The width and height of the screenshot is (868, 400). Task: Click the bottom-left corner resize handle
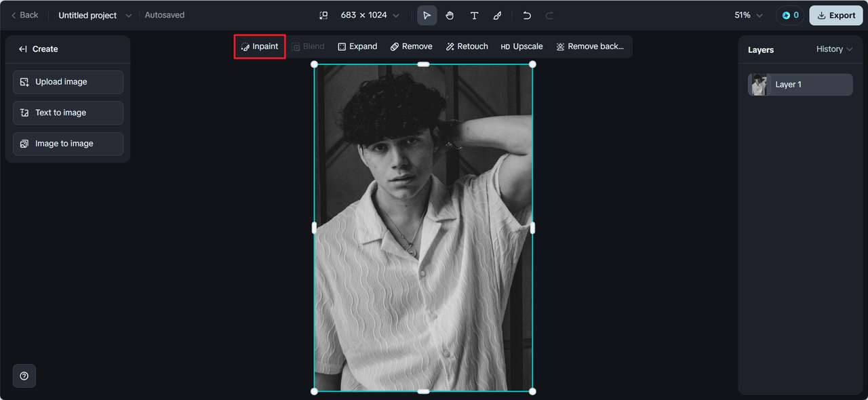pos(314,391)
